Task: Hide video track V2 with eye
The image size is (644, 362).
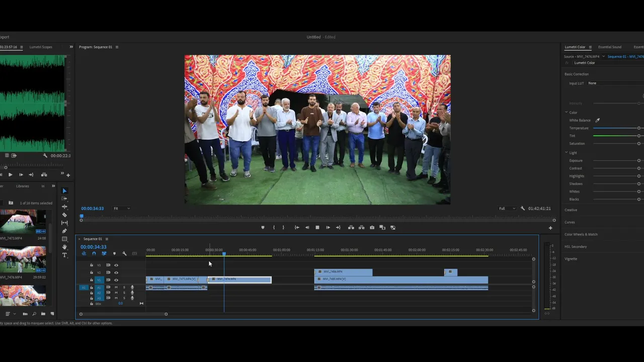Action: 116,273
